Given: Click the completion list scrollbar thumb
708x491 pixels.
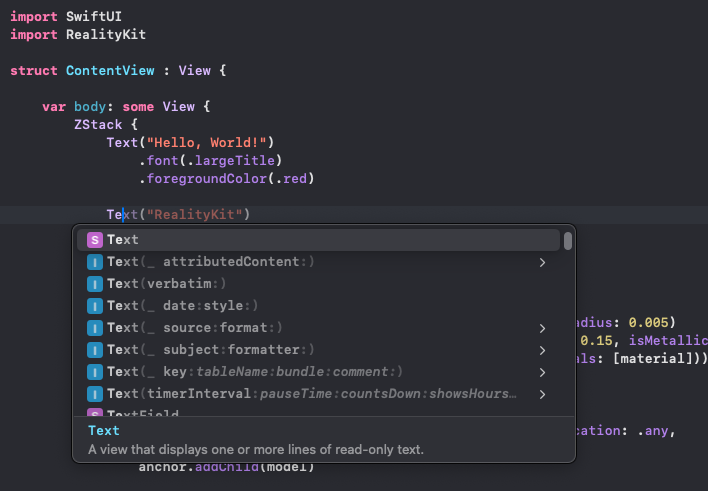Looking at the screenshot, I should [x=568, y=241].
